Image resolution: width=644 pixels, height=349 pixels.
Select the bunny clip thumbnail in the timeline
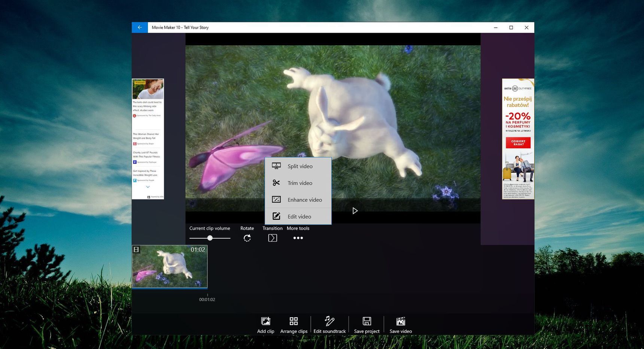(170, 267)
